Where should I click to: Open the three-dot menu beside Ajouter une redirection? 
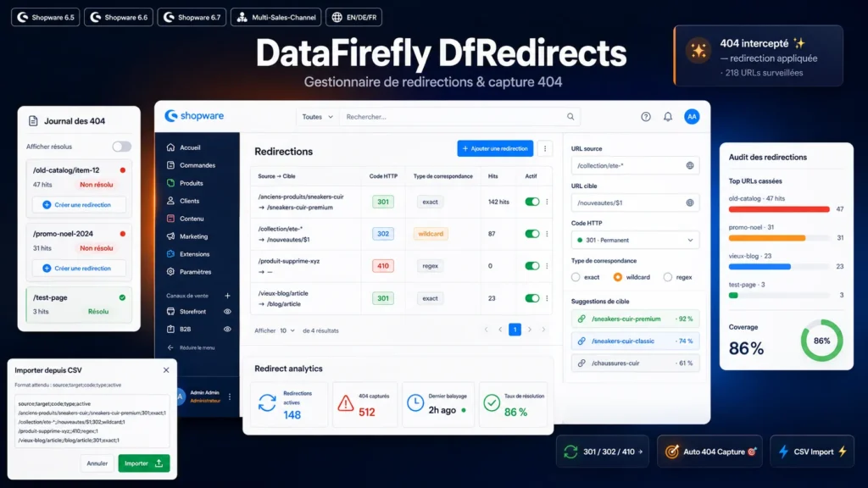pos(545,148)
